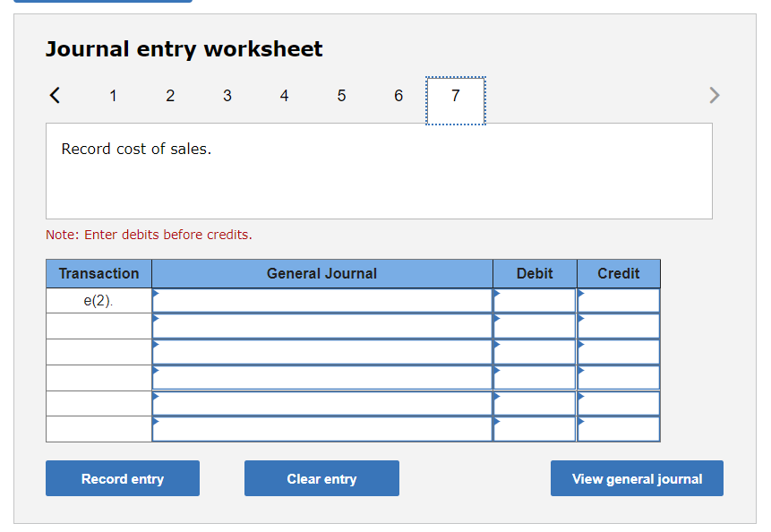Click the Record entry button
The image size is (771, 532).
click(122, 478)
